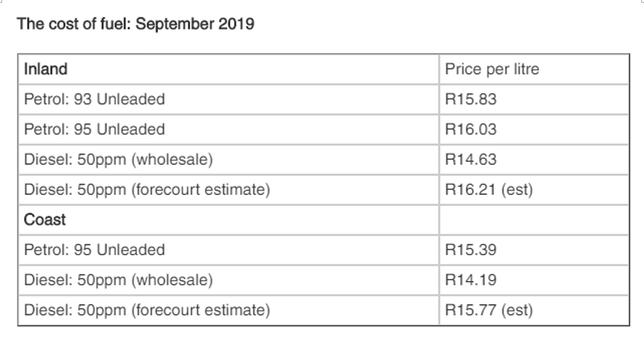The width and height of the screenshot is (644, 340).
Task: Click the R15.39 price cell
Action: click(x=534, y=250)
